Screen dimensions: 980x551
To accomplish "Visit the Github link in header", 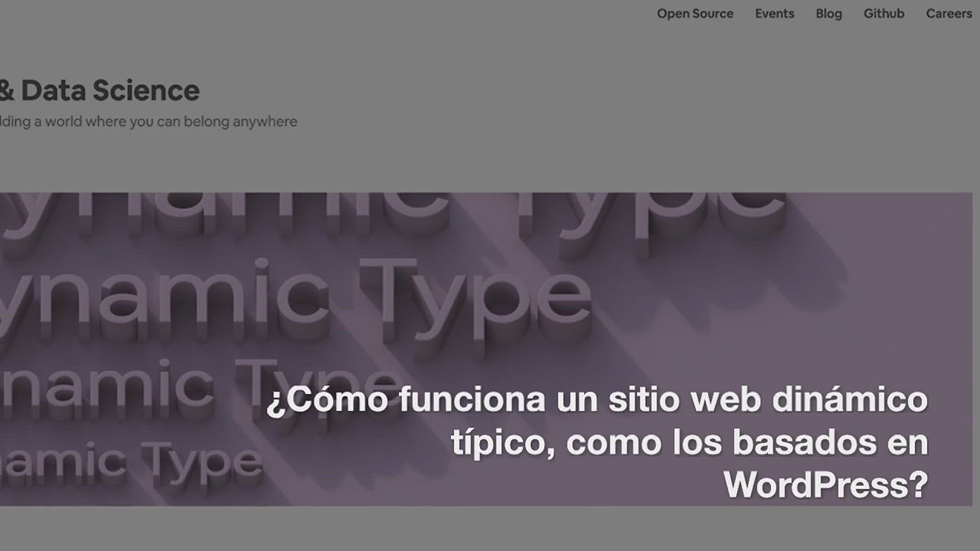I will 884,14.
